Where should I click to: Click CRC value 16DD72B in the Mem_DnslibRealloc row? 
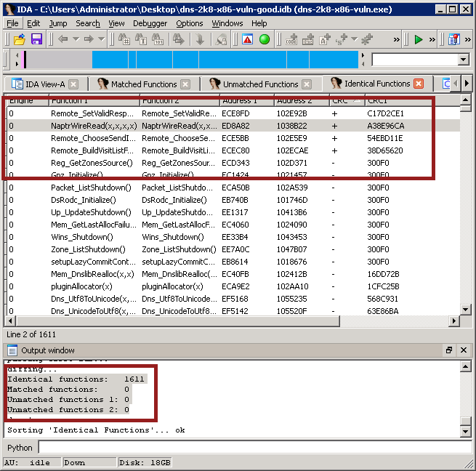pyautogui.click(x=383, y=274)
